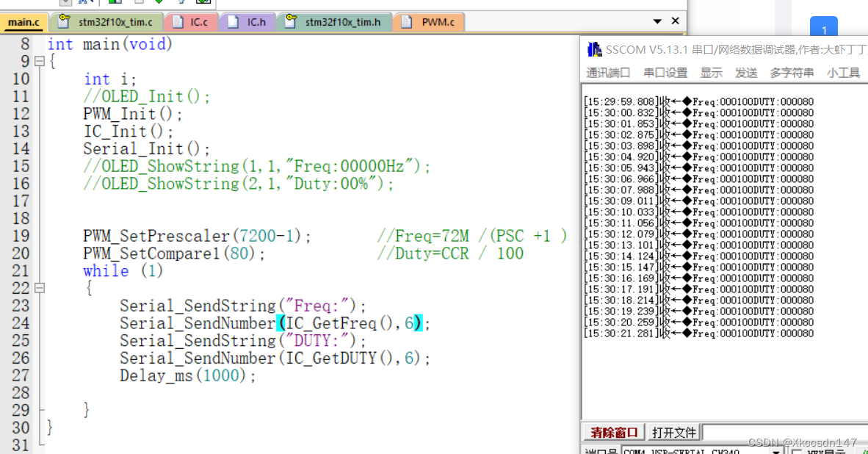Open SSCOM 通讯端口 menu
The width and height of the screenshot is (868, 454).
click(608, 73)
